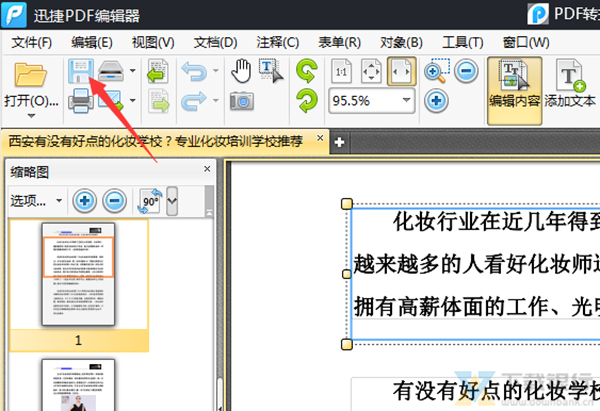Rotate pages with the 90° icon
The width and height of the screenshot is (600, 411).
click(150, 201)
